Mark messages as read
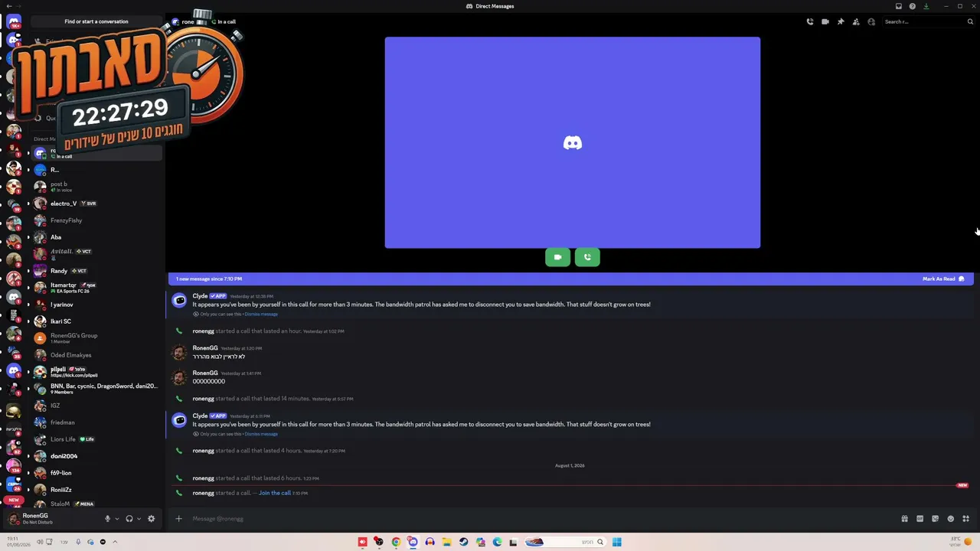The height and width of the screenshot is (551, 980). (x=943, y=279)
